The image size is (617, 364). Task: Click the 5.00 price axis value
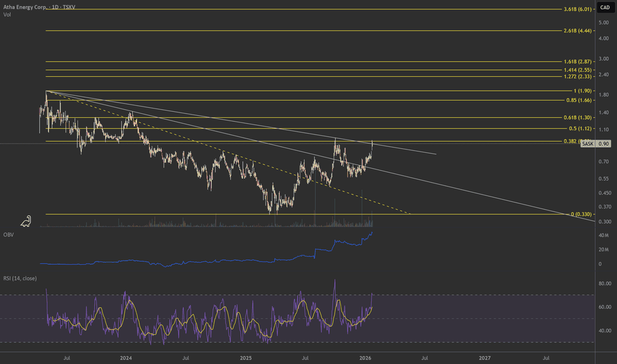pos(604,23)
